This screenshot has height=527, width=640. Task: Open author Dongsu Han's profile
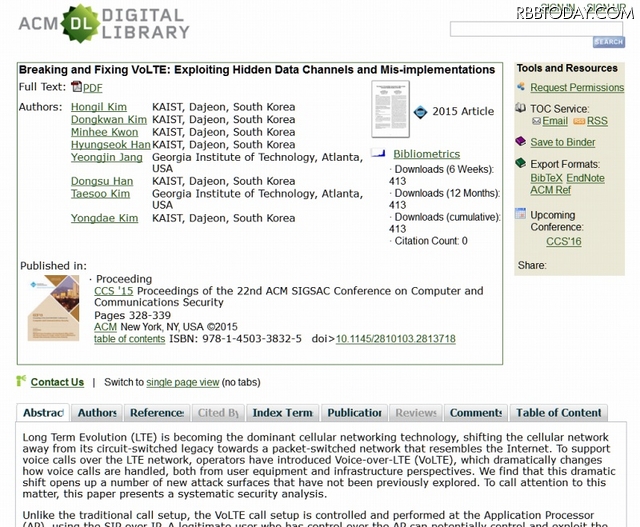[x=102, y=181]
